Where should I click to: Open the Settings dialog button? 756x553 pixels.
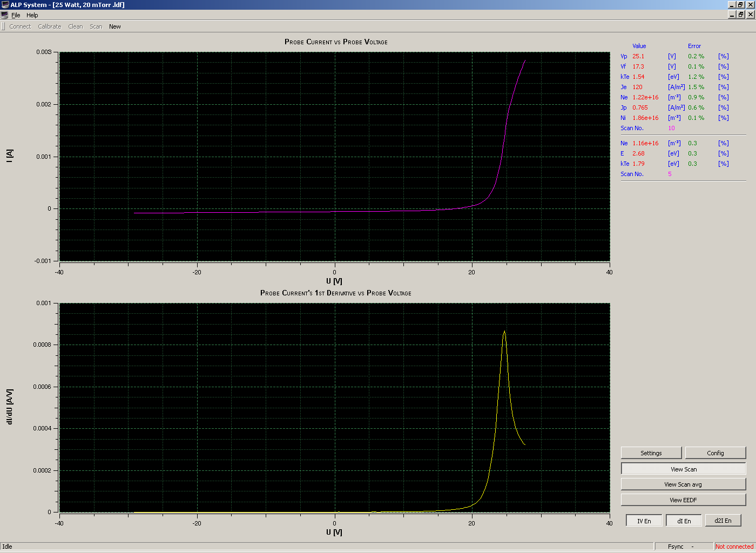tap(651, 453)
